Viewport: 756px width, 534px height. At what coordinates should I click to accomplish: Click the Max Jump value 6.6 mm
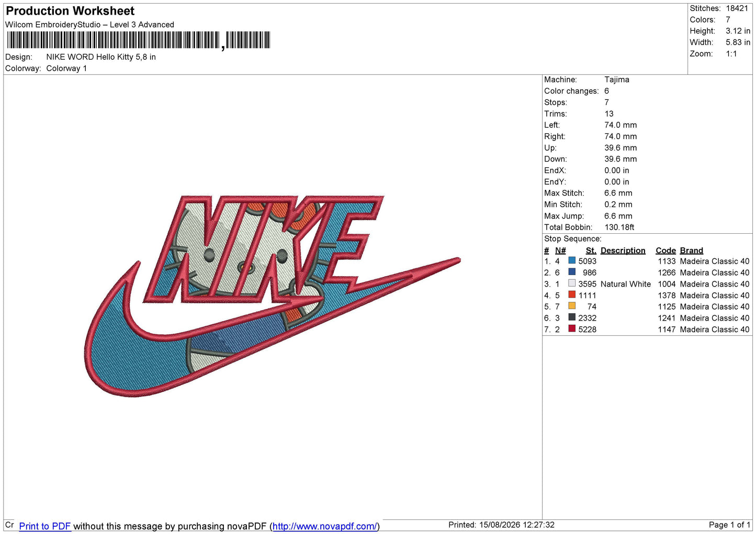click(x=618, y=216)
